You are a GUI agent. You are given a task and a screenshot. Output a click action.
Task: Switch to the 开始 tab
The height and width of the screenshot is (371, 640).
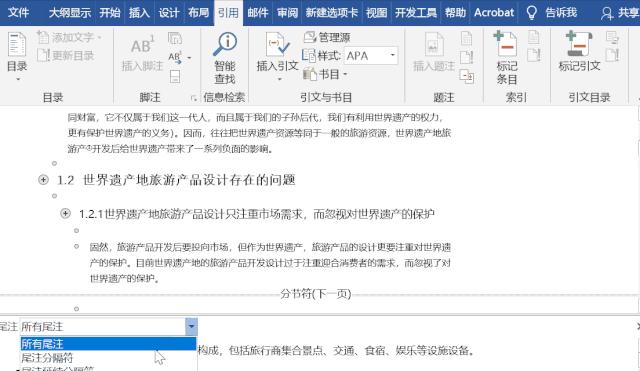110,13
